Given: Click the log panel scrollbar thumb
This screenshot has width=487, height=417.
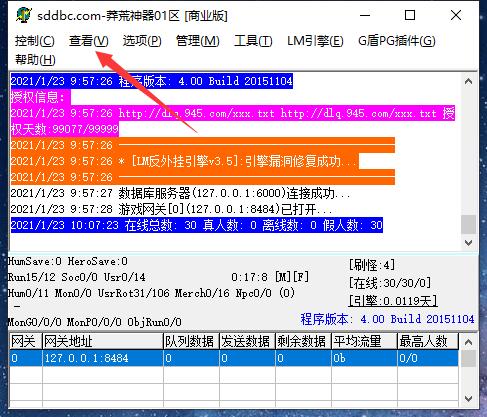Looking at the screenshot, I should [x=468, y=225].
